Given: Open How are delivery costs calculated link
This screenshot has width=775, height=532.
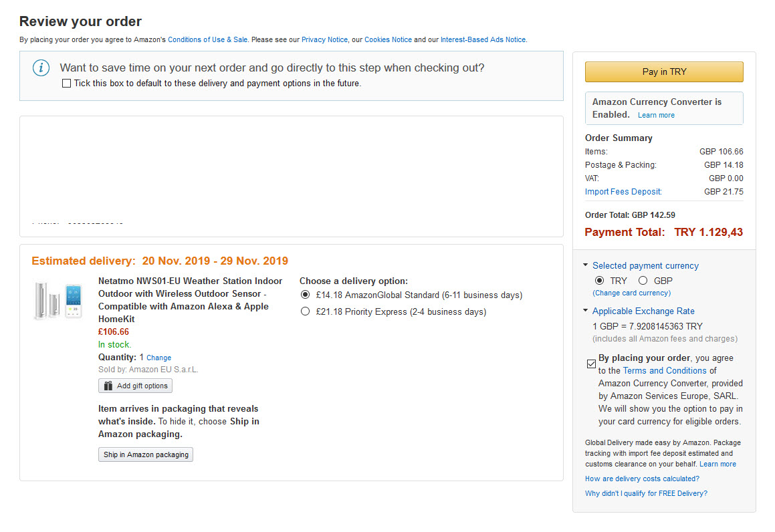Looking at the screenshot, I should pos(642,479).
